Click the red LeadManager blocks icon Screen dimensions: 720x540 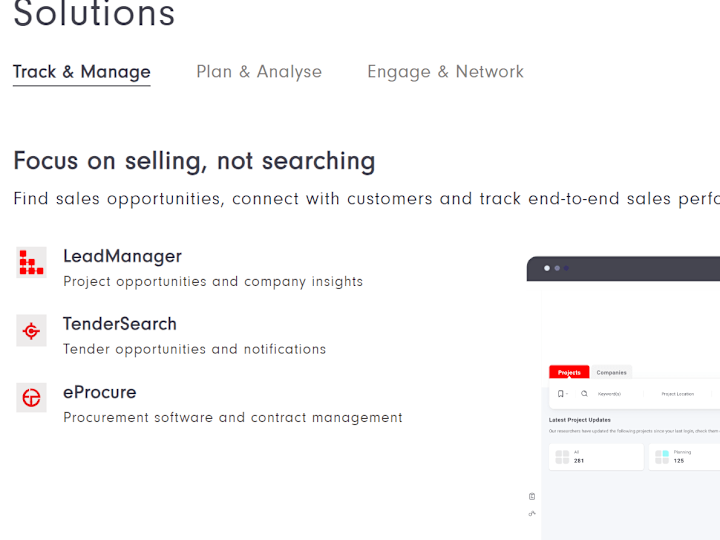pos(31,263)
